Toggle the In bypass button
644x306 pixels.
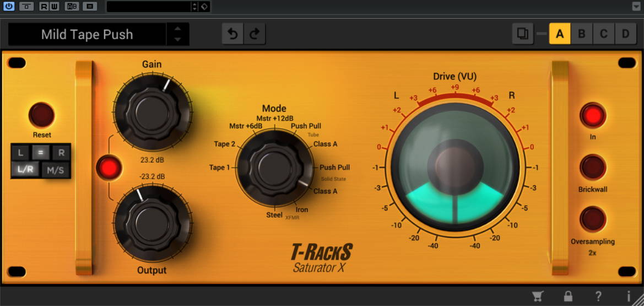coord(593,116)
